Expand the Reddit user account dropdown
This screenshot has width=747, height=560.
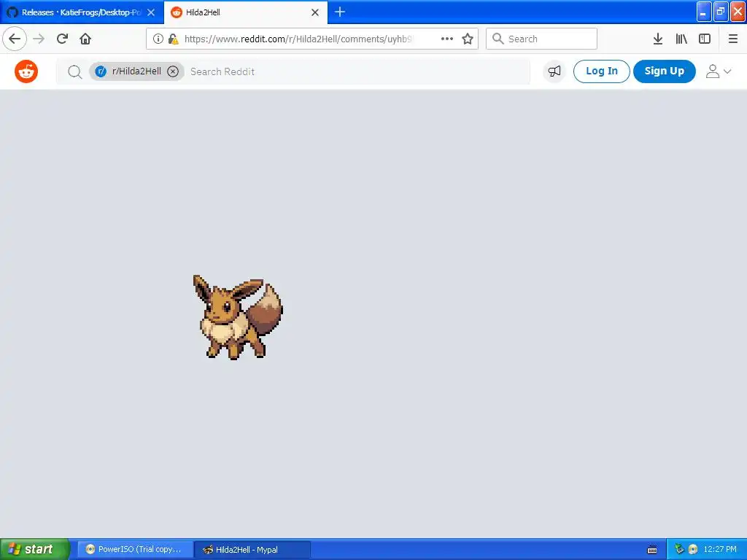pyautogui.click(x=719, y=71)
